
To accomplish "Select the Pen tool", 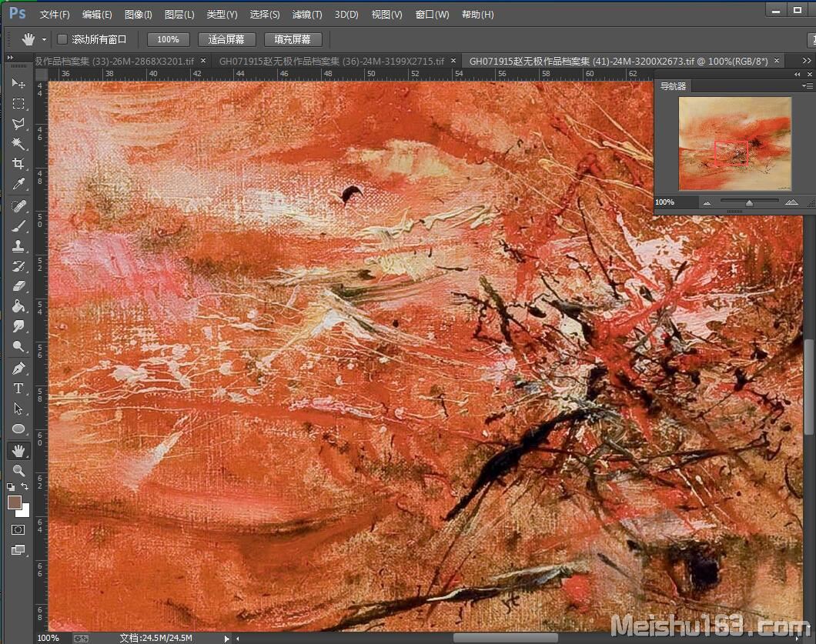I will pyautogui.click(x=18, y=369).
